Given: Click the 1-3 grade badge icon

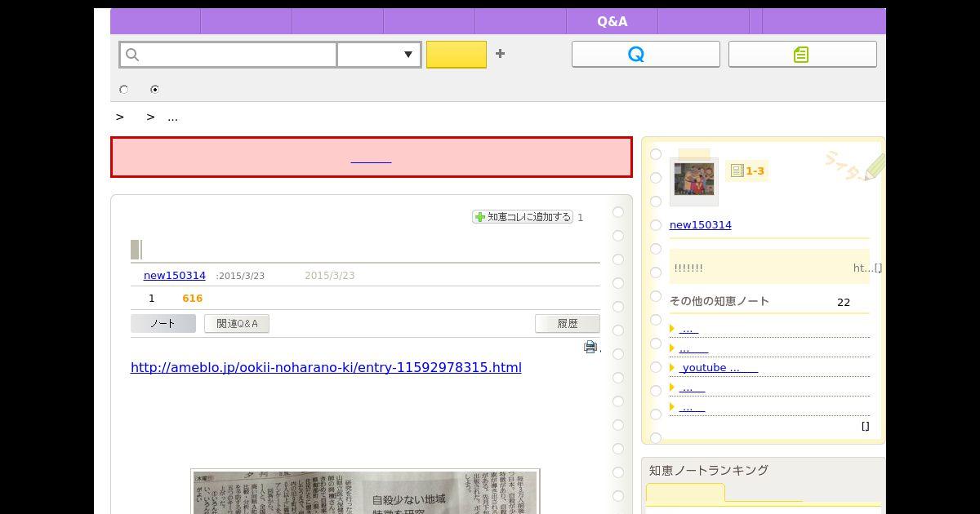Looking at the screenshot, I should pyautogui.click(x=747, y=171).
